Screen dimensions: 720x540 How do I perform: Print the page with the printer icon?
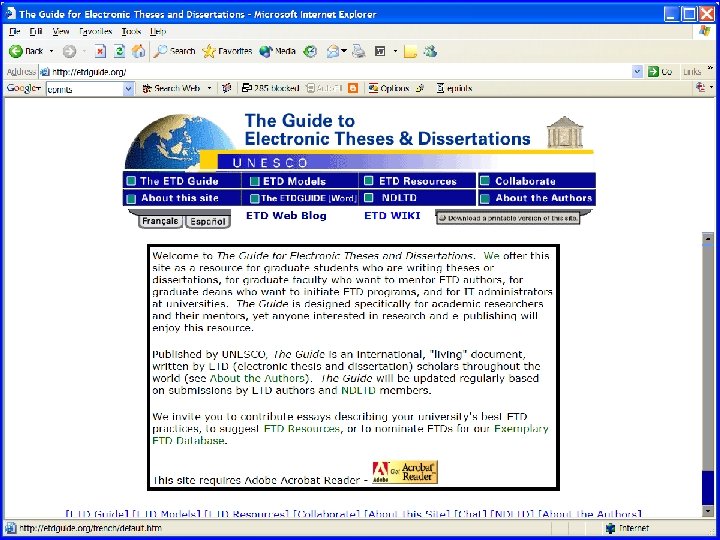(x=359, y=51)
